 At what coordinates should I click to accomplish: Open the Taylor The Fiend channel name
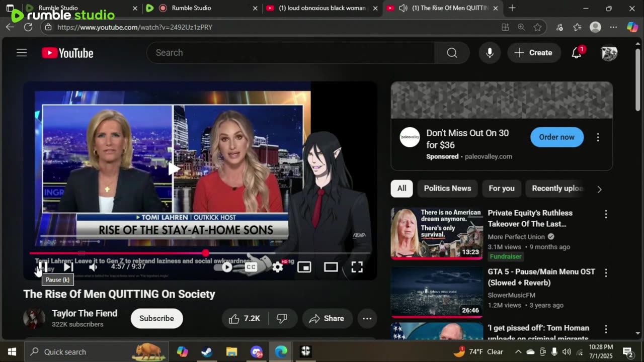[85, 313]
